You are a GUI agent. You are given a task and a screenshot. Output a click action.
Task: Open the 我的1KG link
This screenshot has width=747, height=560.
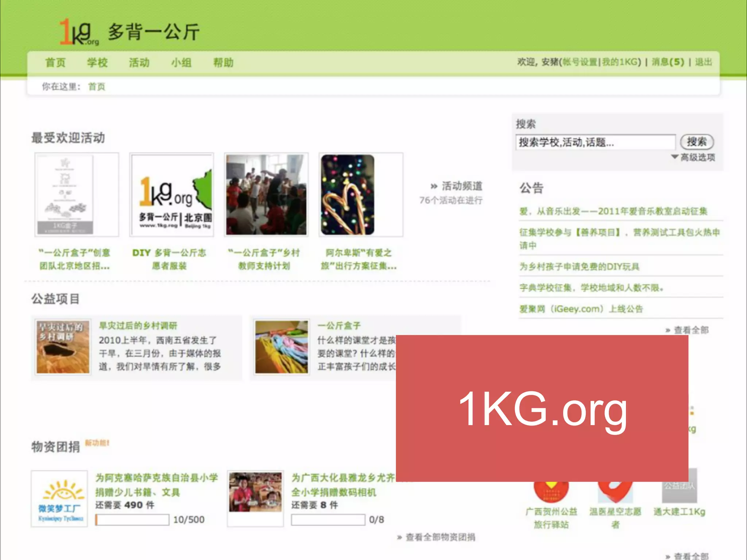(x=619, y=62)
